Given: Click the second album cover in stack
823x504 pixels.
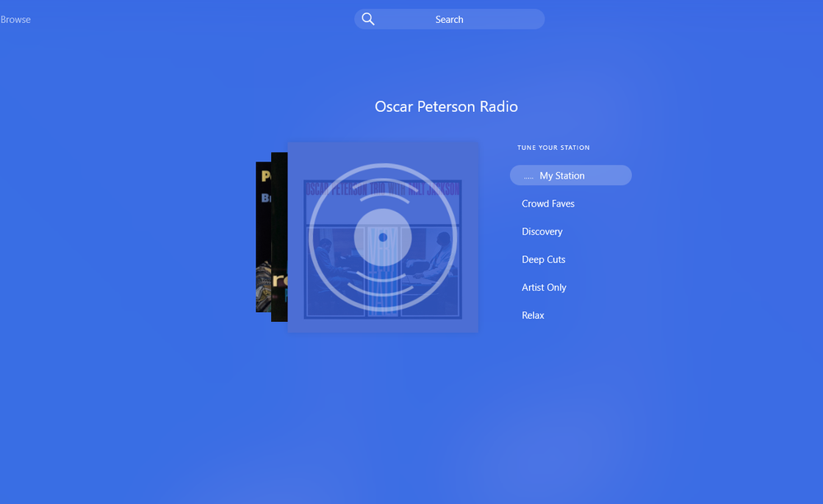Looking at the screenshot, I should pyautogui.click(x=279, y=237).
